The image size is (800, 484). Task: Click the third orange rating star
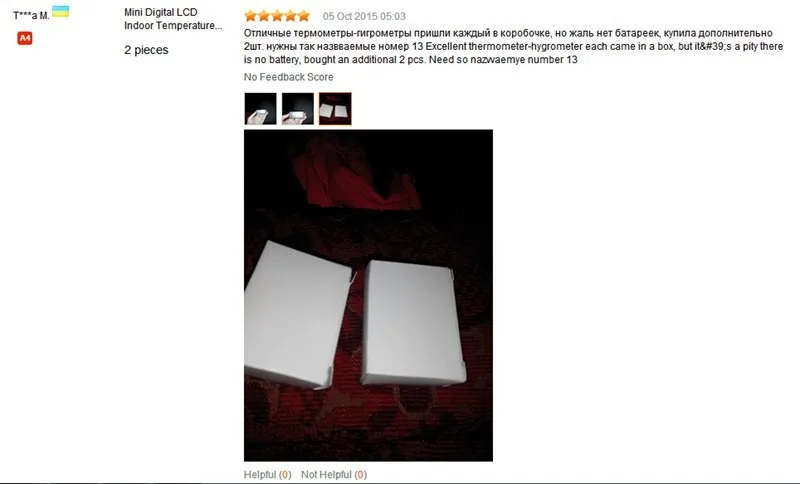coord(277,16)
